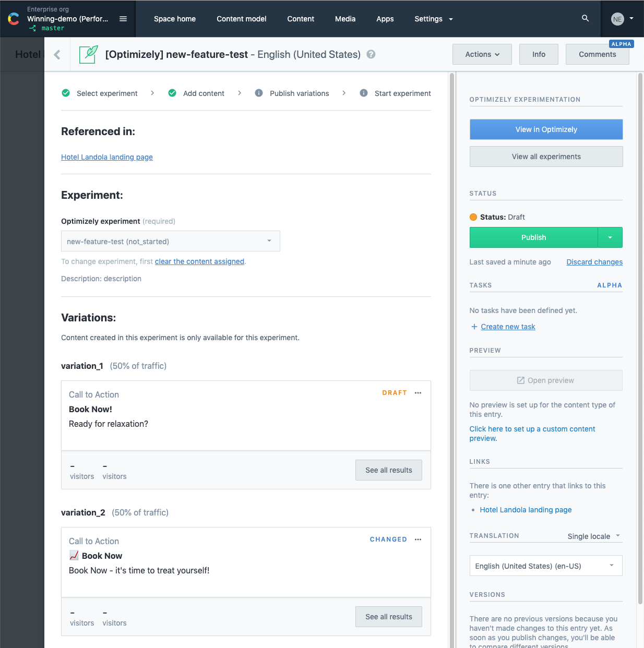Click the feather entry type icon
Screen dimensions: 644x648
coord(89,54)
